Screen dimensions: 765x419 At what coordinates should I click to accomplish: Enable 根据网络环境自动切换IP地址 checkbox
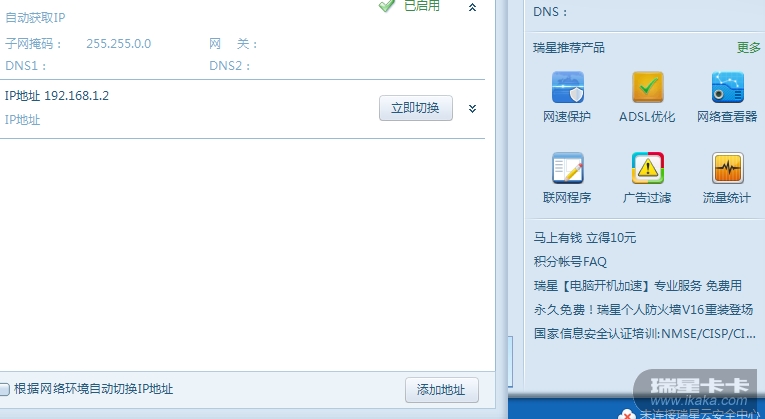click(4, 389)
